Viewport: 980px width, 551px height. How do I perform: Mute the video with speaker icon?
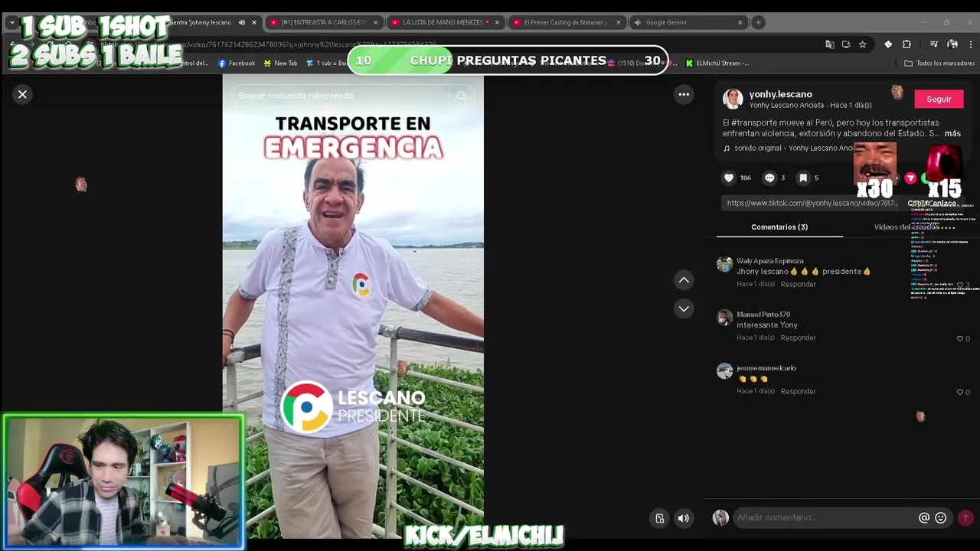coord(684,518)
